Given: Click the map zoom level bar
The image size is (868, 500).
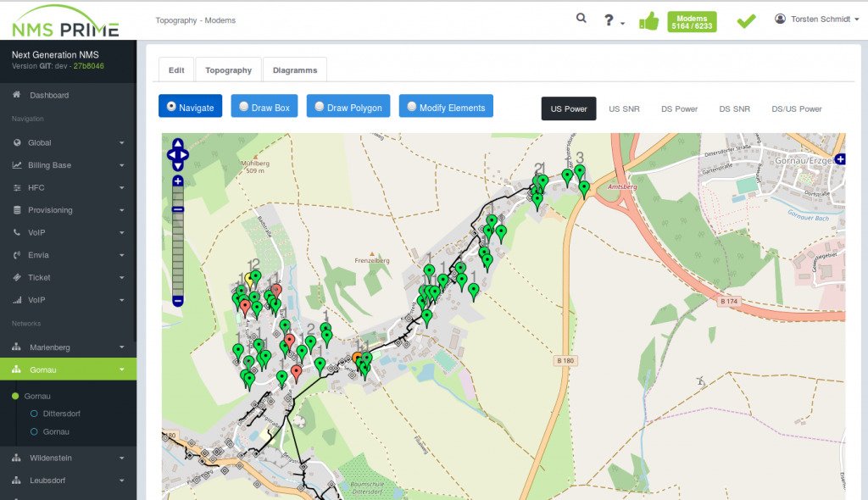Looking at the screenshot, I should click(178, 242).
